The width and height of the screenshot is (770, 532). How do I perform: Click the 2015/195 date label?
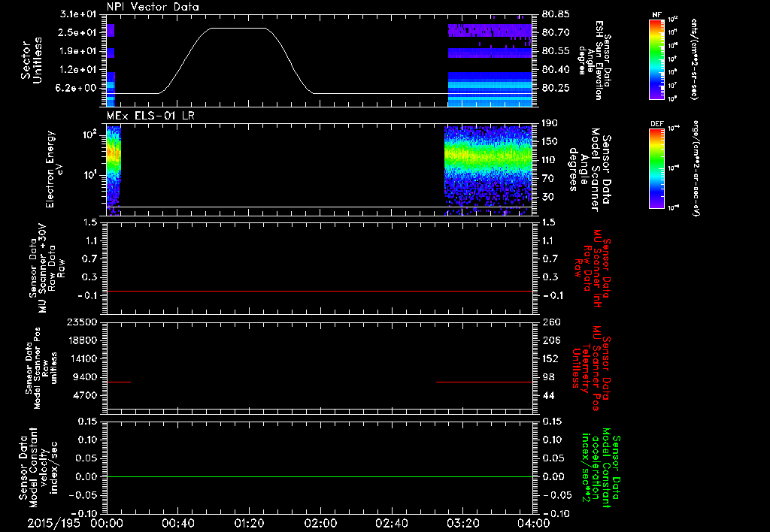[52, 523]
